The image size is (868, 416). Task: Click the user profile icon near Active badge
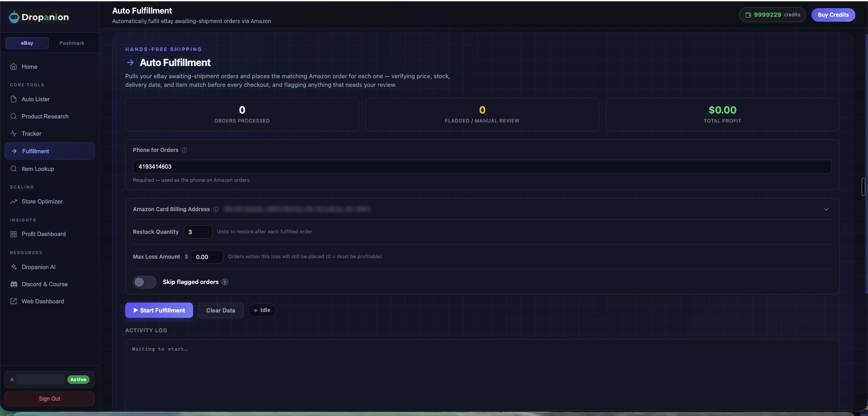click(x=12, y=380)
